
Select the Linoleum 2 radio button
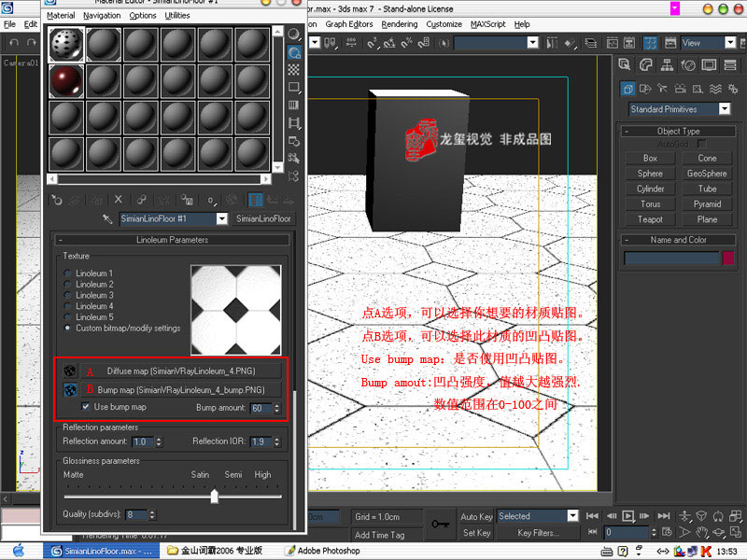pyautogui.click(x=67, y=285)
